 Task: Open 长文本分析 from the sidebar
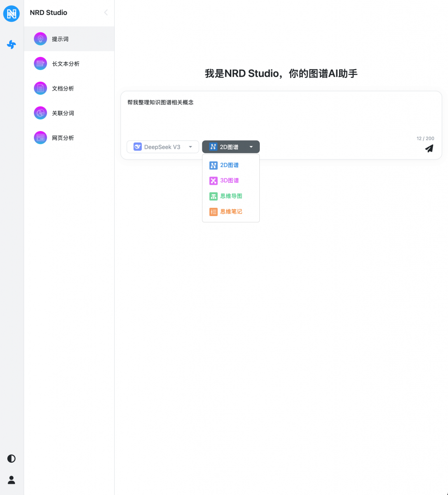coord(65,64)
